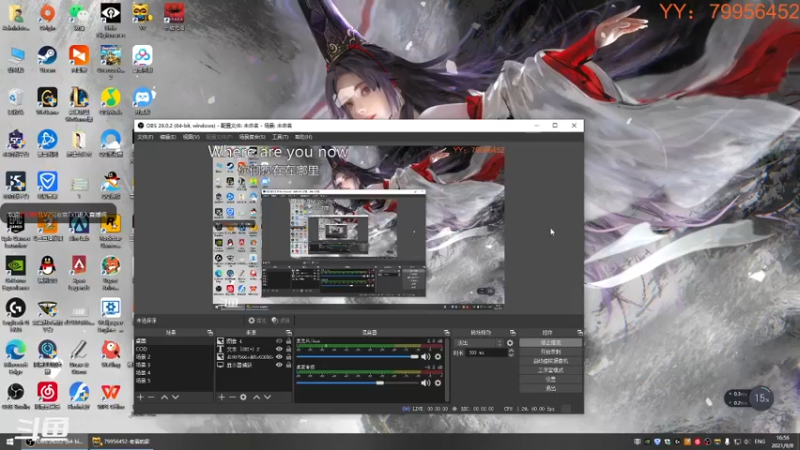The width and height of the screenshot is (800, 450).
Task: Open the View menu in OBS
Action: [191, 137]
